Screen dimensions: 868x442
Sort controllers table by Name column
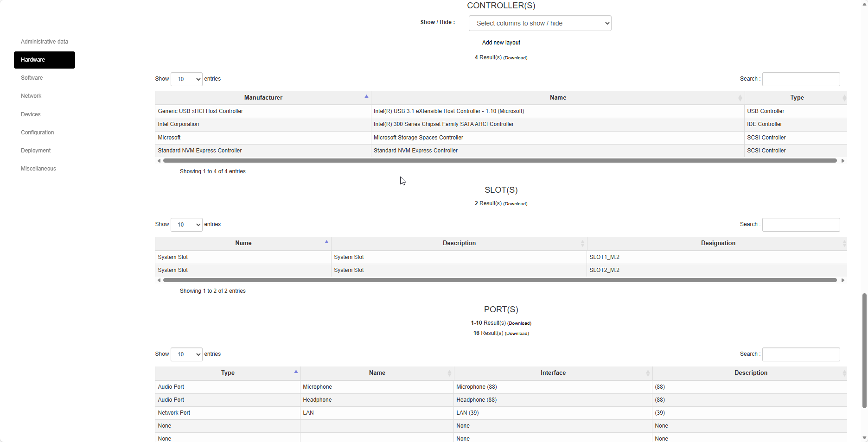[x=558, y=98]
